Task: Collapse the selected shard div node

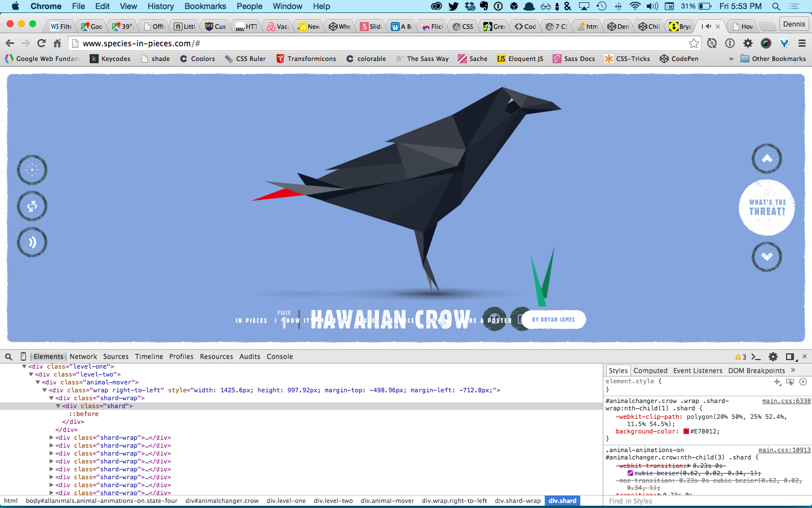Action: tap(58, 406)
